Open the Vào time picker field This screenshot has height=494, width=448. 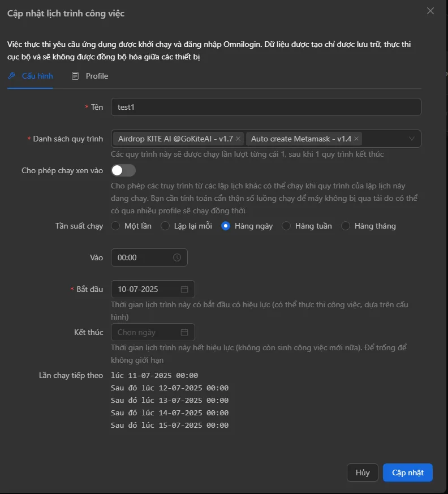pos(144,257)
